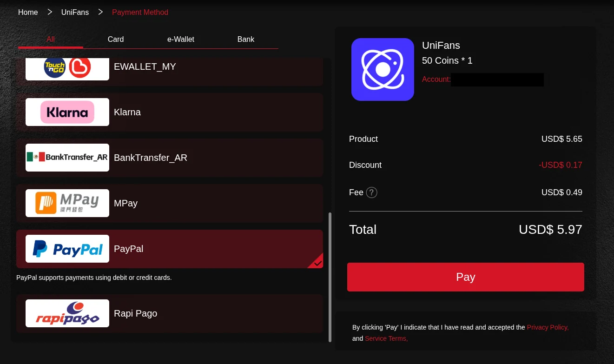The image size is (614, 364).
Task: Select Klarna payment method
Action: pos(170,112)
